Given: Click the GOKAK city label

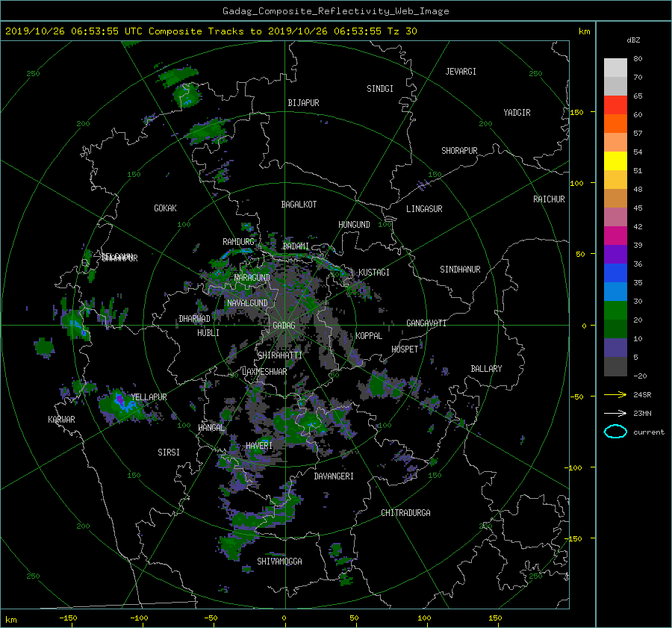Looking at the screenshot, I should click(166, 208).
